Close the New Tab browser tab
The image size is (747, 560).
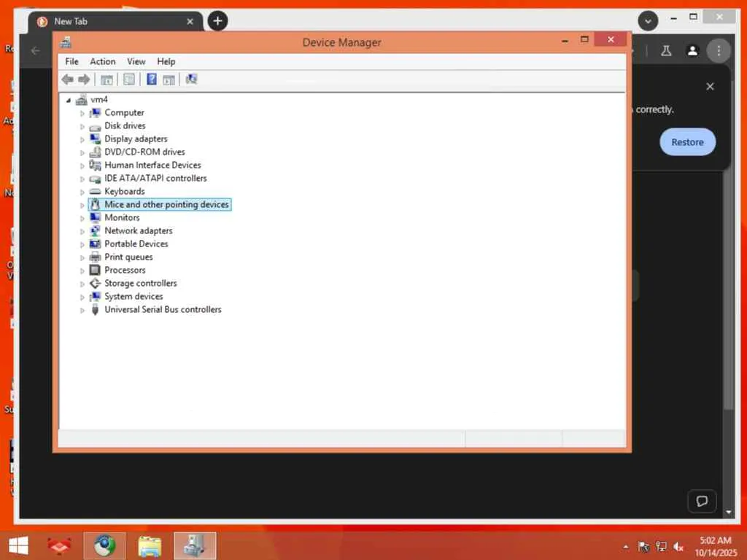coord(190,21)
